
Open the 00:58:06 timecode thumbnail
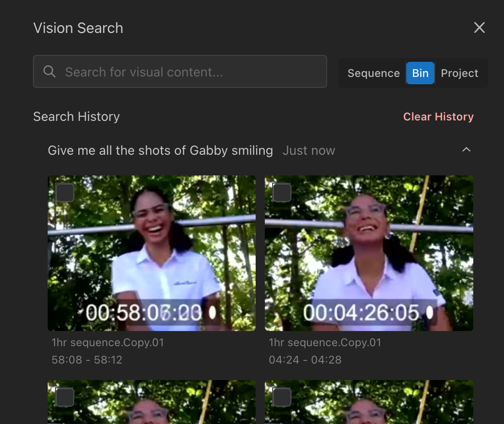coord(152,253)
